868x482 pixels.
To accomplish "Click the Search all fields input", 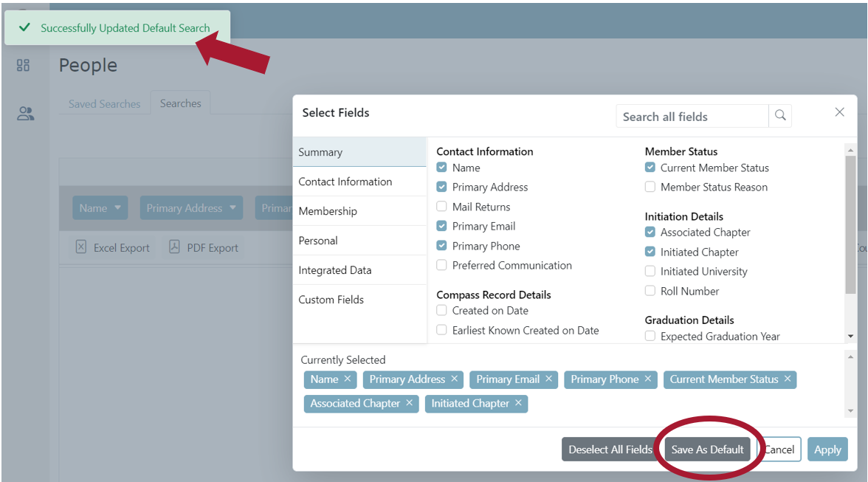I will (x=692, y=116).
